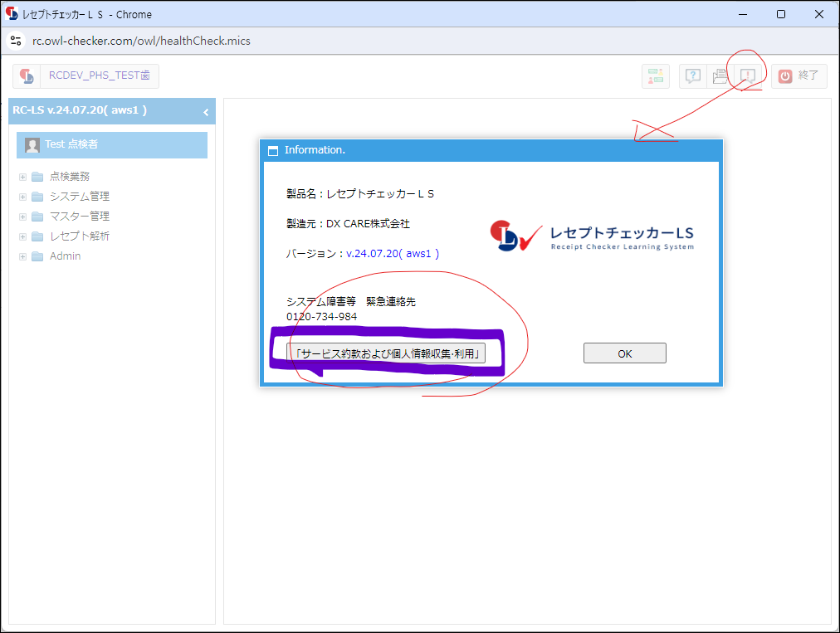Click the システム管理 folder icon
The image size is (840, 633).
tap(37, 197)
